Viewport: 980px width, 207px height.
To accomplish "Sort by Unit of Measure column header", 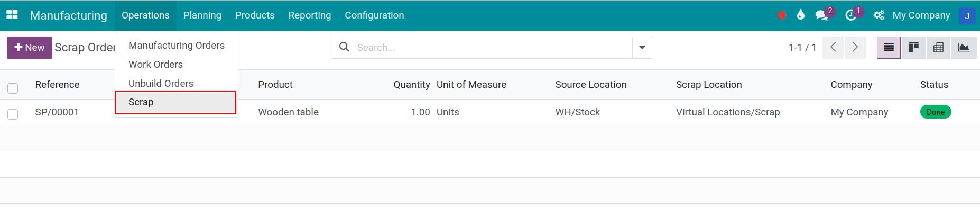I will coord(471,85).
